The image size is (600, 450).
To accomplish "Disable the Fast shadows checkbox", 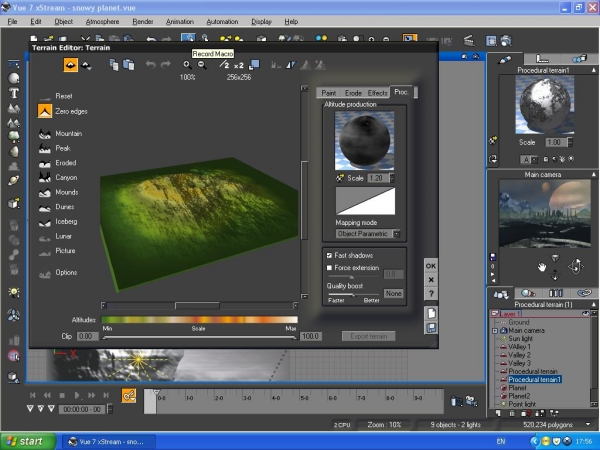I will pyautogui.click(x=329, y=255).
